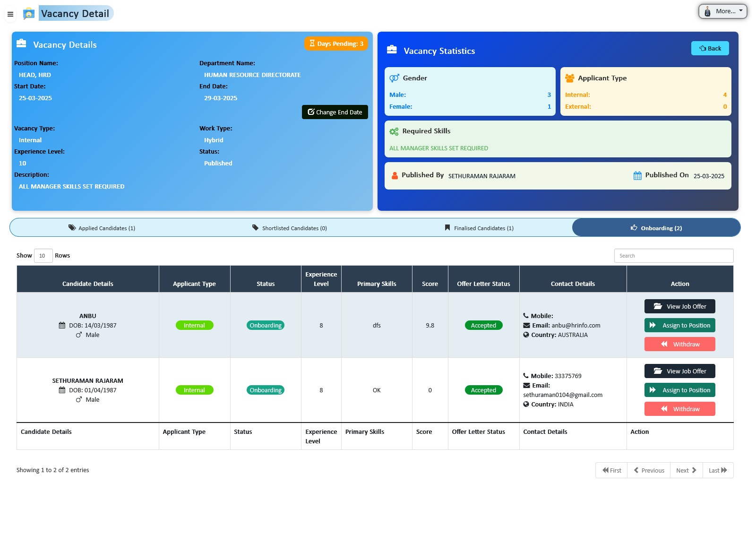Image resolution: width=756 pixels, height=535 pixels.
Task: Switch to the Shortlisted Candidates tab
Action: tap(290, 228)
